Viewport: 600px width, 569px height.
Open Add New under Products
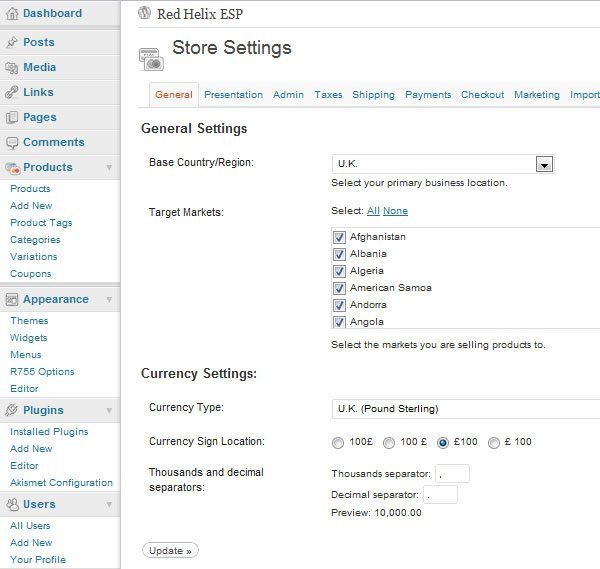31,206
